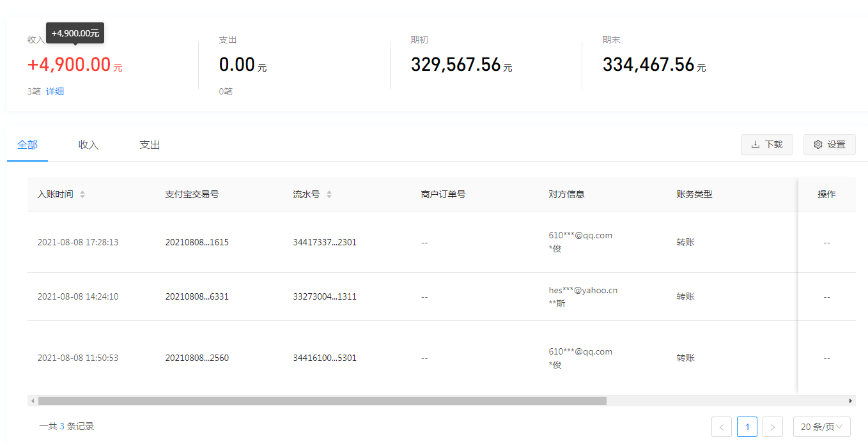The image size is (868, 444).
Task: Click the download icon in 下载 button
Action: point(755,144)
